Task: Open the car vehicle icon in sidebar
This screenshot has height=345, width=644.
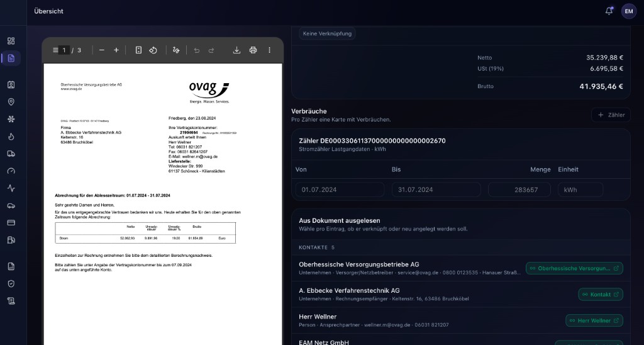Action: coord(11,206)
